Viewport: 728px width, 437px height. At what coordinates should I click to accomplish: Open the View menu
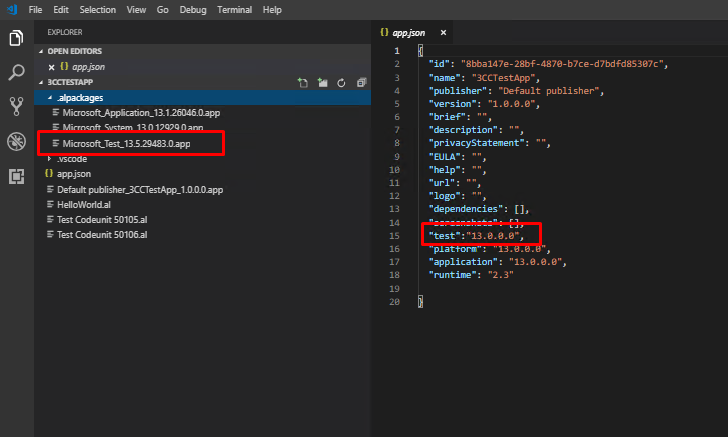tap(136, 10)
